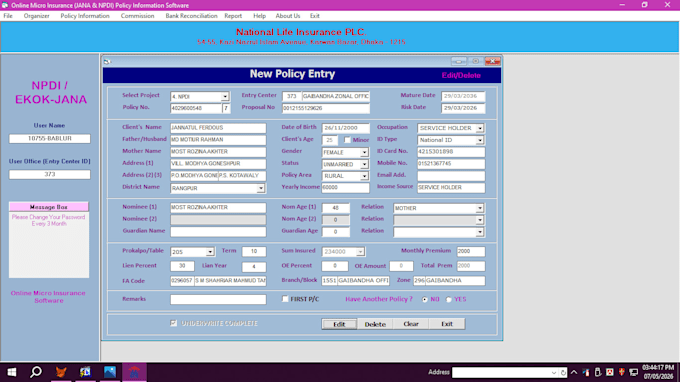Click the Guardian Name field

tap(218, 232)
